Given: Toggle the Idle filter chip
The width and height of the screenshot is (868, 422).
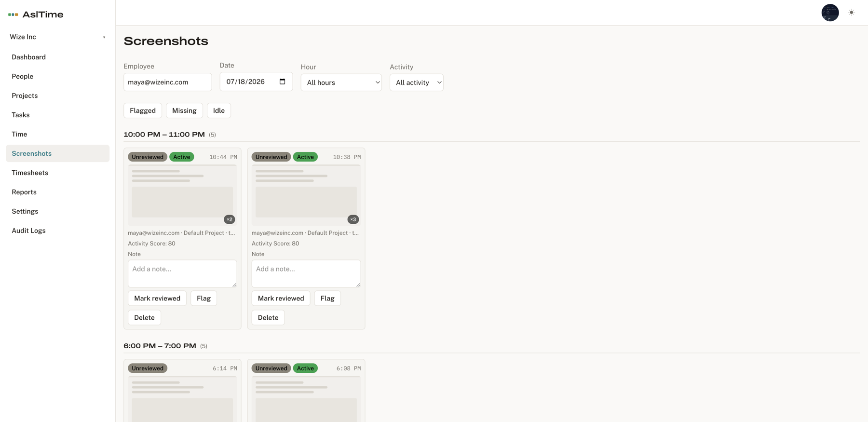Looking at the screenshot, I should tap(219, 110).
